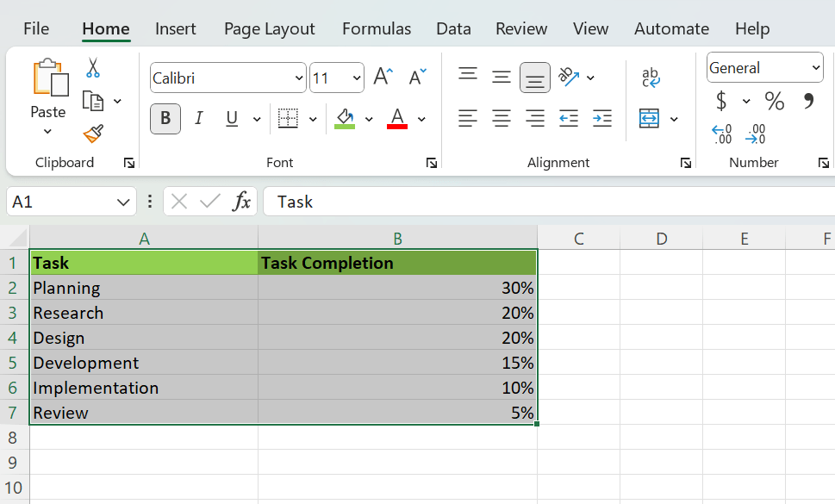Open the General number format dropdown
The width and height of the screenshot is (835, 504).
pyautogui.click(x=815, y=67)
